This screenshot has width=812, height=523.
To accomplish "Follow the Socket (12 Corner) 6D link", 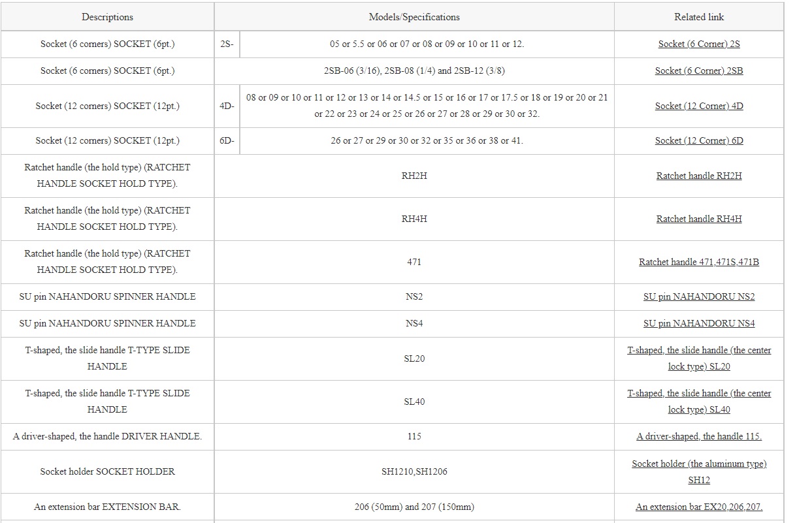I will pyautogui.click(x=699, y=140).
